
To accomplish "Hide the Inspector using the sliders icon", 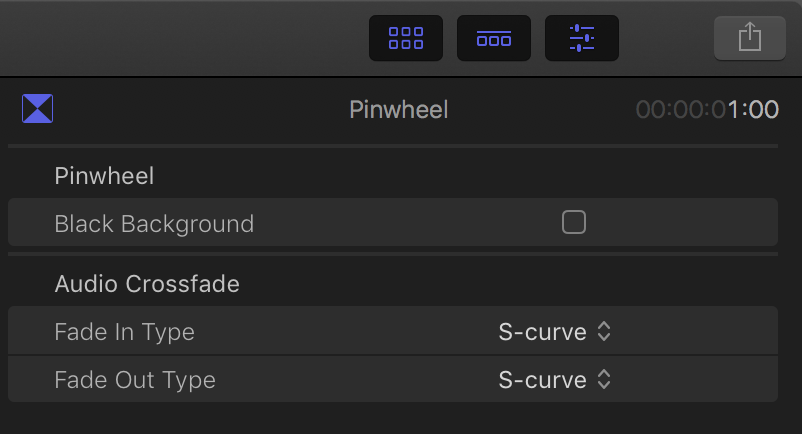I will 582,38.
